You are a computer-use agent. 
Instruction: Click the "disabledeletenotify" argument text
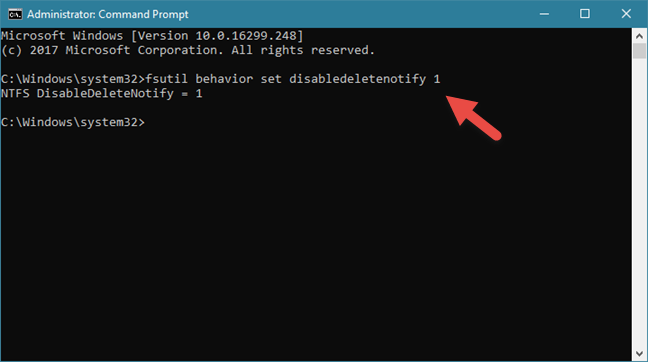(357, 79)
